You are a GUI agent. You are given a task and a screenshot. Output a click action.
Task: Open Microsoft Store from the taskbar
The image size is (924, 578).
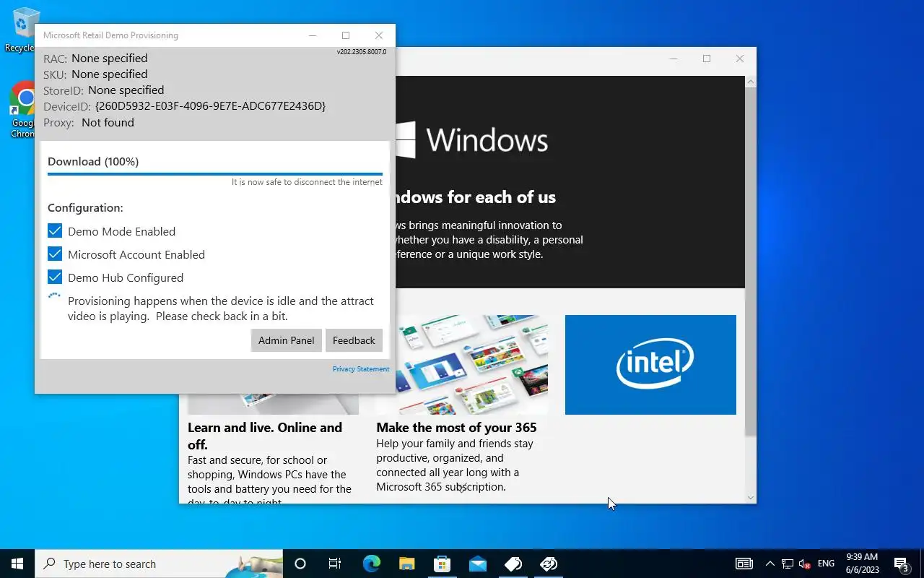[x=442, y=564]
